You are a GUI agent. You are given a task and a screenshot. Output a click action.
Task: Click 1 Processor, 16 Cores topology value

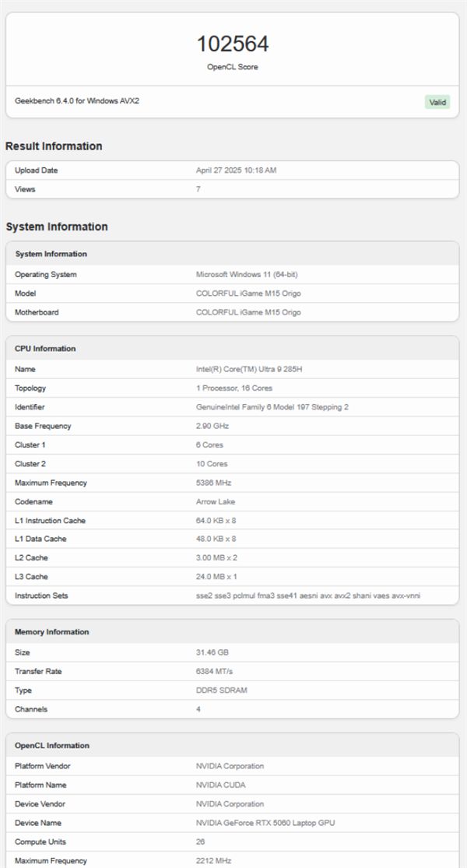coord(234,388)
